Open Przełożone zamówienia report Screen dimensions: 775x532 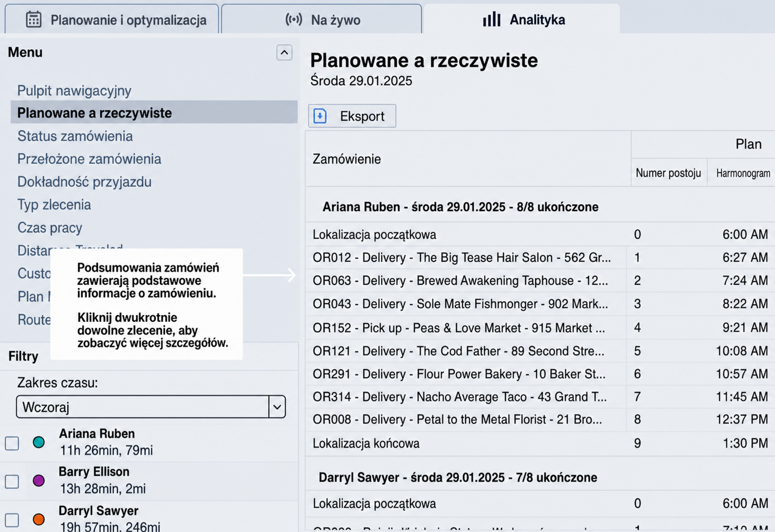pos(89,159)
